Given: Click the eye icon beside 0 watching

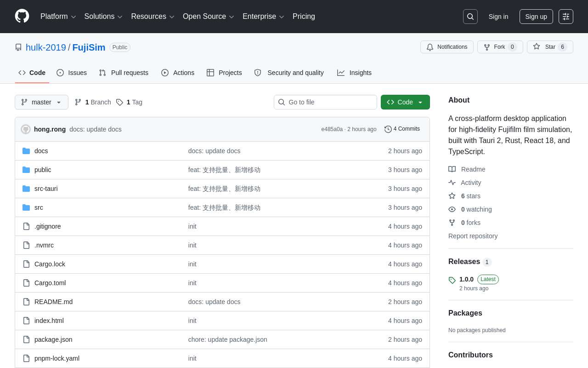Looking at the screenshot, I should (x=452, y=209).
